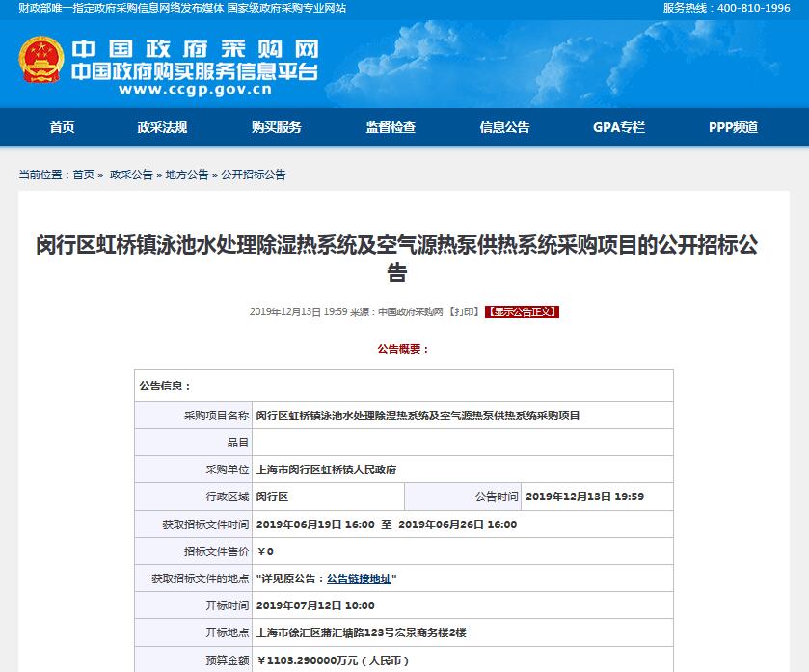Click the 闵行区 administrative region value
The image size is (809, 672).
pos(272,497)
